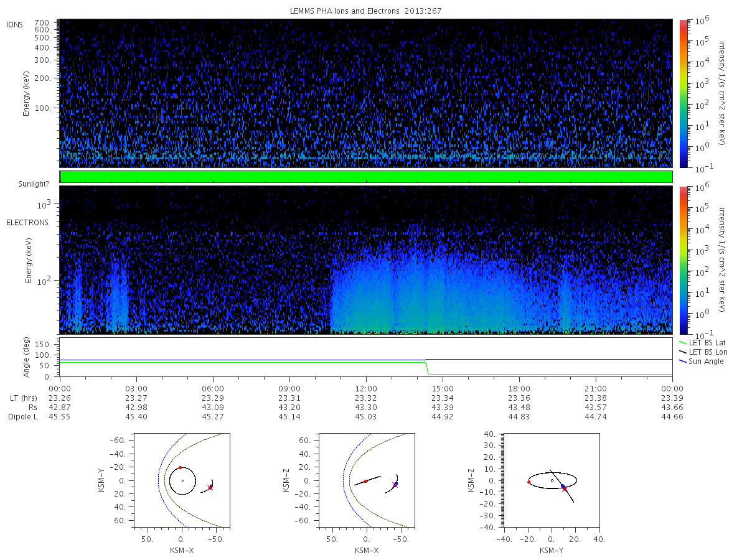
Task: Click the blue marker in KSM-Y KSM-Z plot
Action: (563, 486)
